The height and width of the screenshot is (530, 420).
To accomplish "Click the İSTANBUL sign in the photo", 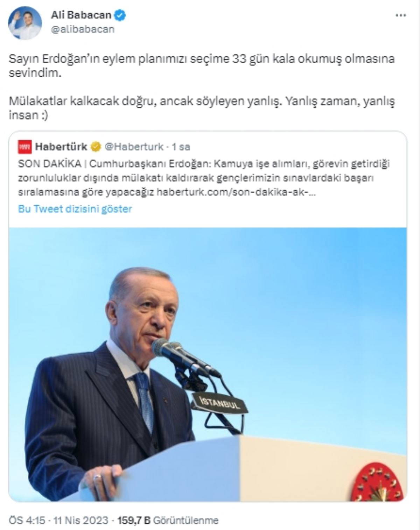I will pyautogui.click(x=220, y=402).
